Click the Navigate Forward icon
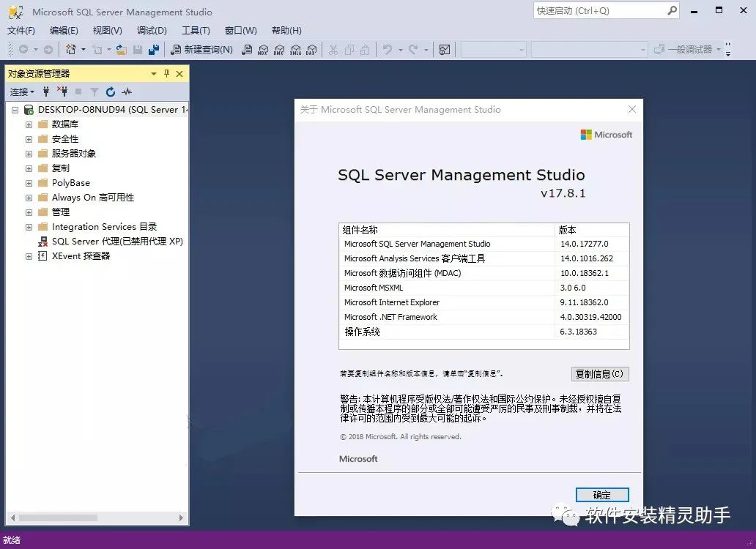This screenshot has height=549, width=756. coord(48,50)
